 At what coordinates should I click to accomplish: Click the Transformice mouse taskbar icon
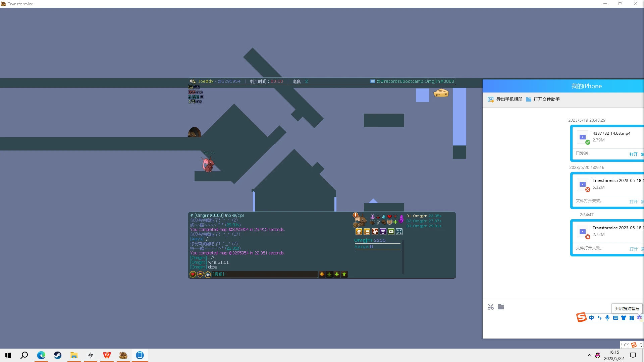tap(123, 355)
